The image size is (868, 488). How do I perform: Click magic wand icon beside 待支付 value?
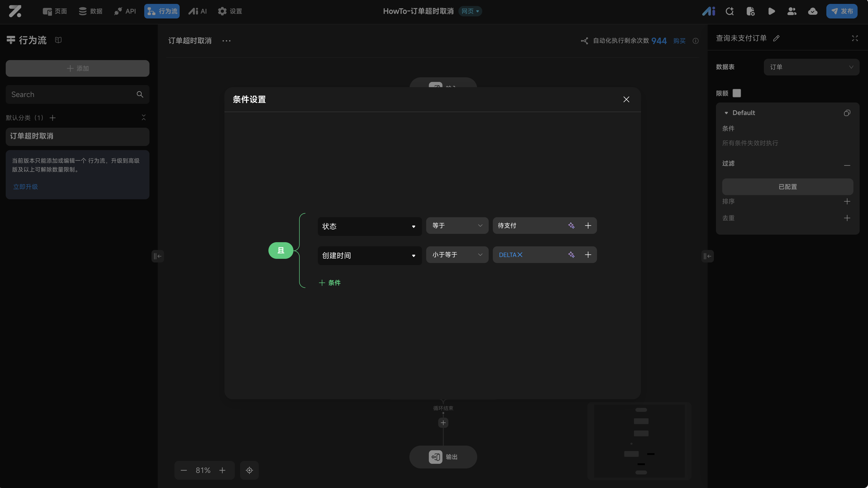[x=571, y=226]
